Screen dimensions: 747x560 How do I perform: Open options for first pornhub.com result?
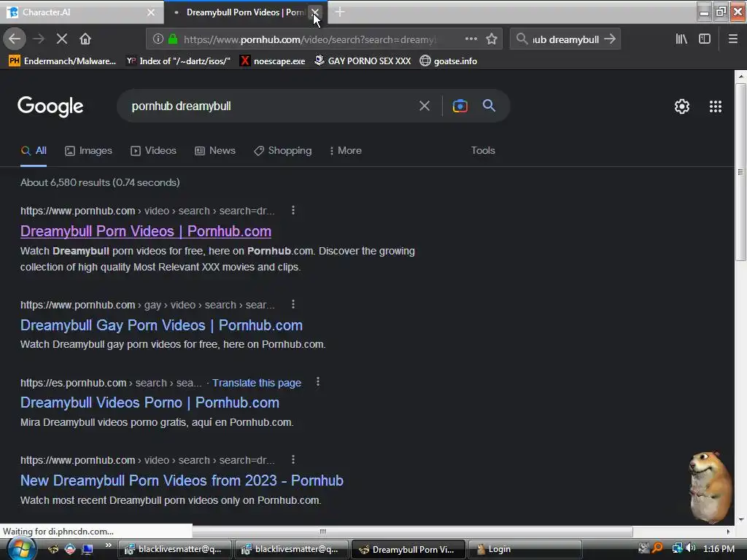click(293, 210)
